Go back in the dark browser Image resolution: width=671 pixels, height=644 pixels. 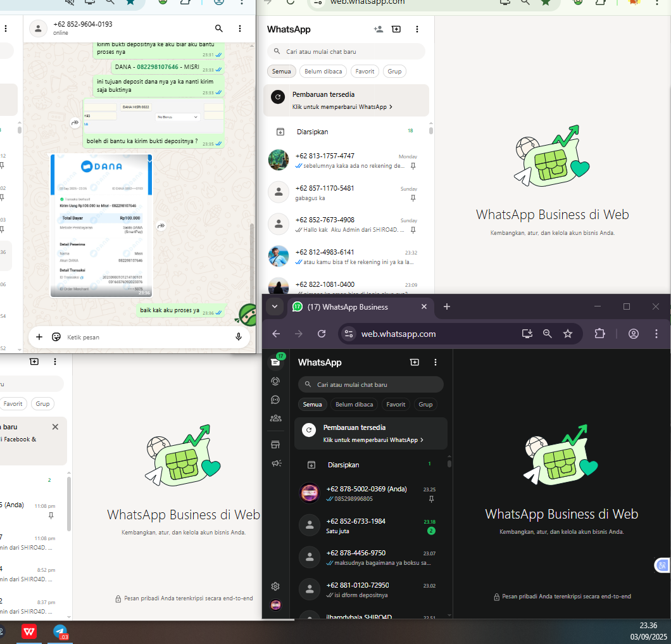(276, 334)
